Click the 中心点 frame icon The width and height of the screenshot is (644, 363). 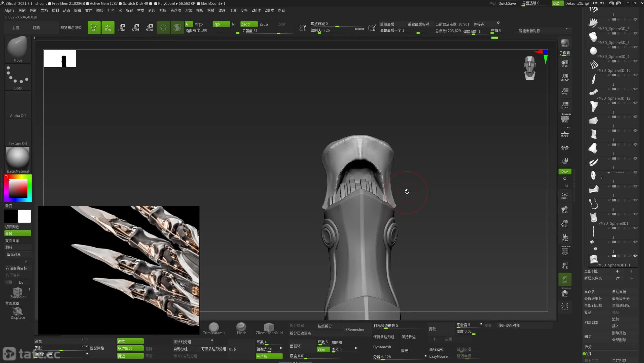click(565, 196)
